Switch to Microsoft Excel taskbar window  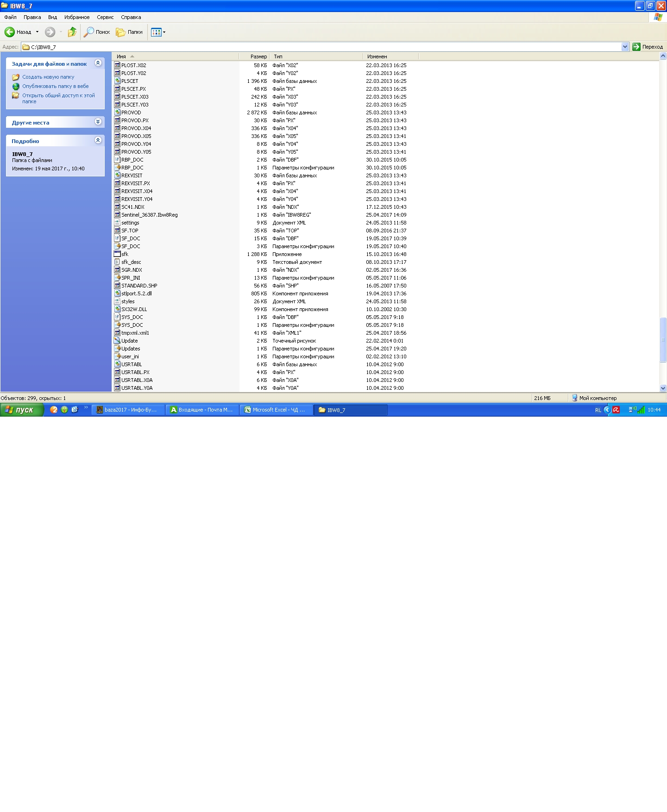point(277,410)
